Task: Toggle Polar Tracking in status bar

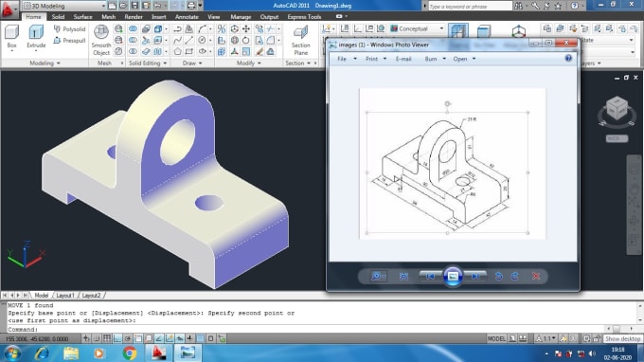Action: (x=128, y=338)
